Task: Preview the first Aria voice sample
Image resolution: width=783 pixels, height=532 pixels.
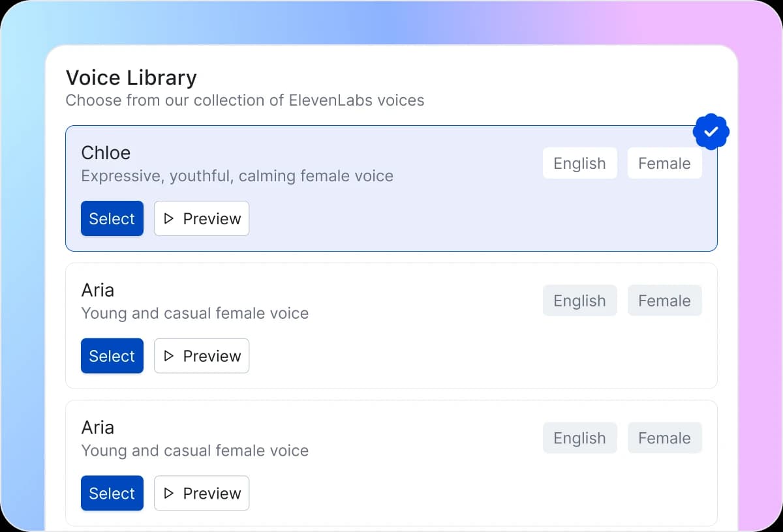Action: click(x=202, y=356)
